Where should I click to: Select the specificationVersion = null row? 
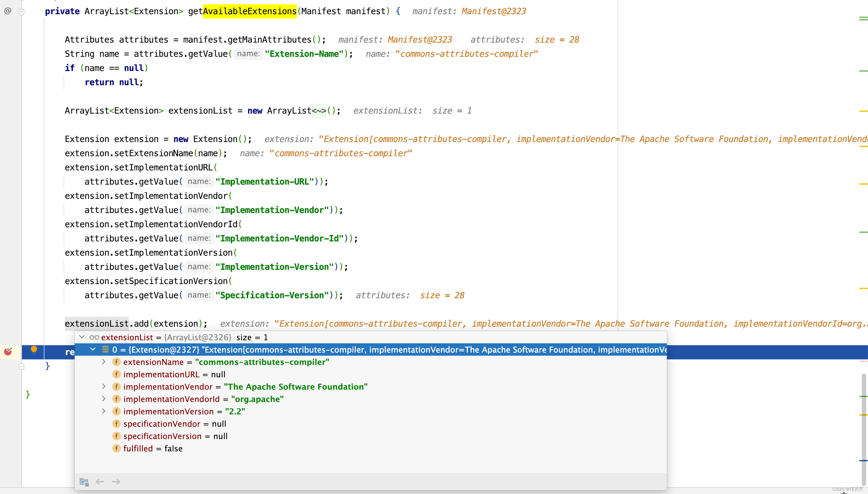pyautogui.click(x=371, y=436)
